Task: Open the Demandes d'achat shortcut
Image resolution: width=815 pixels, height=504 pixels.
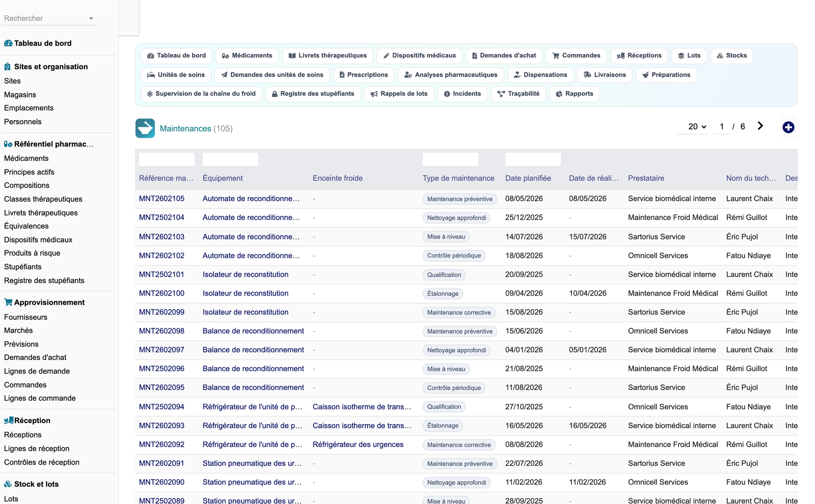Action: [x=504, y=56]
